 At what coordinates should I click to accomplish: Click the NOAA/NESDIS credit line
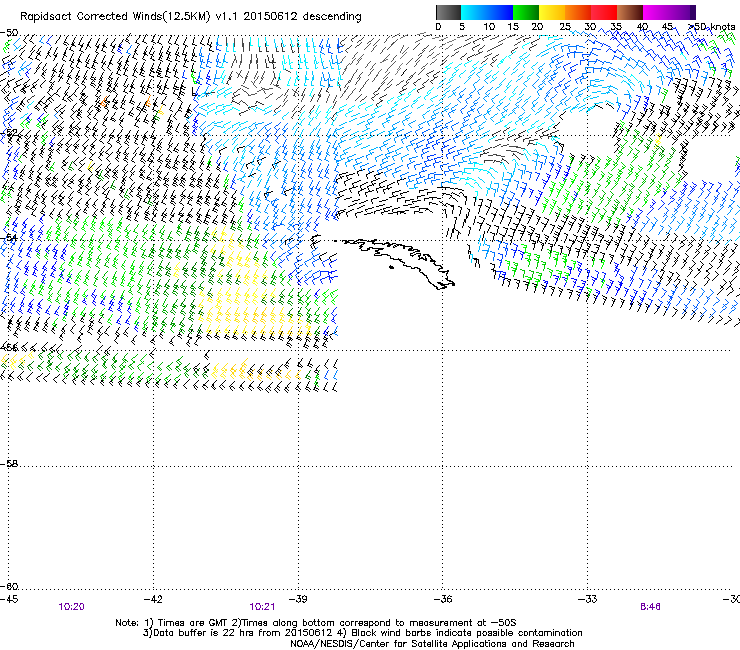pos(432,644)
